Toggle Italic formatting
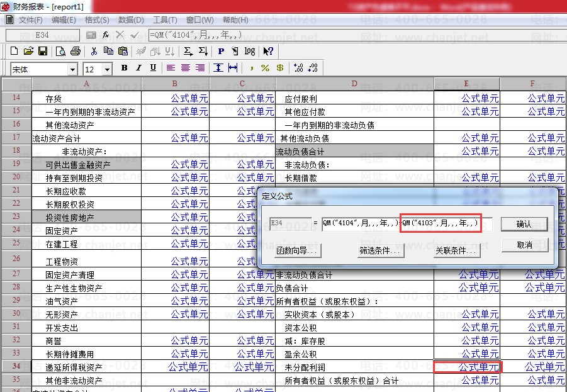 tap(138, 68)
